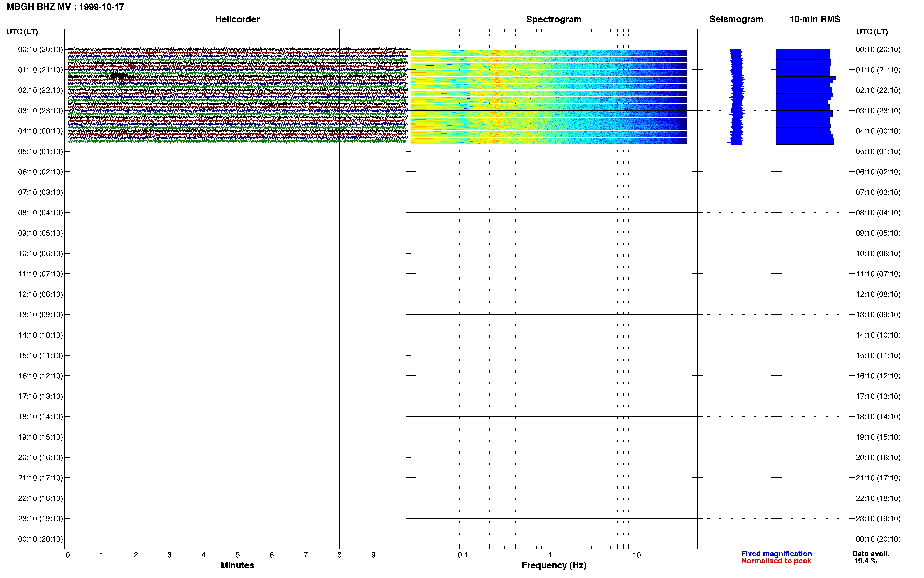The image size is (924, 578).
Task: Click the UTC (LT) label beside the RMS panel
Action: point(872,32)
